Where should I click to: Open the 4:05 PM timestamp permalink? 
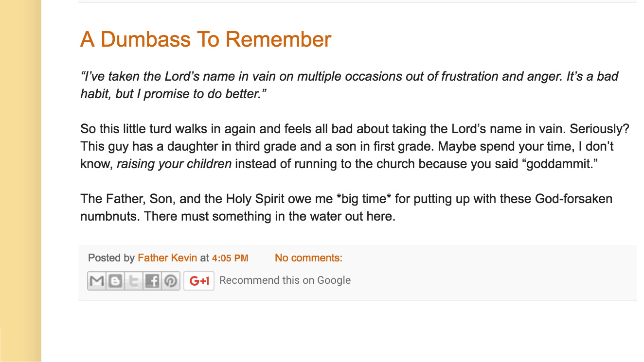point(230,259)
